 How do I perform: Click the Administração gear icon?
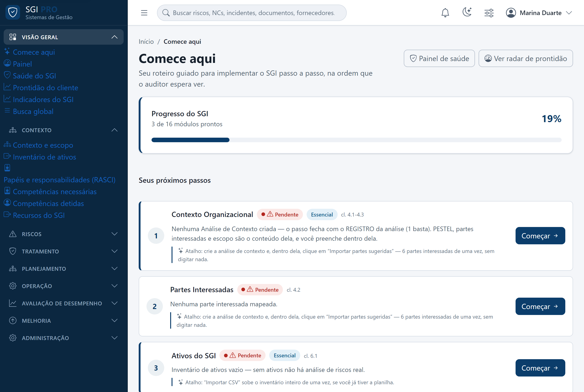tap(13, 338)
